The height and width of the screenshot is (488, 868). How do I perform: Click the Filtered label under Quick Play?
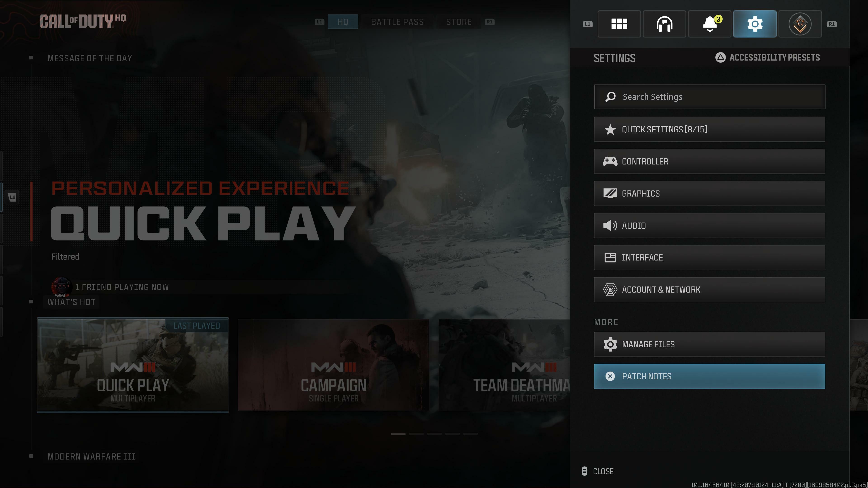click(x=65, y=257)
